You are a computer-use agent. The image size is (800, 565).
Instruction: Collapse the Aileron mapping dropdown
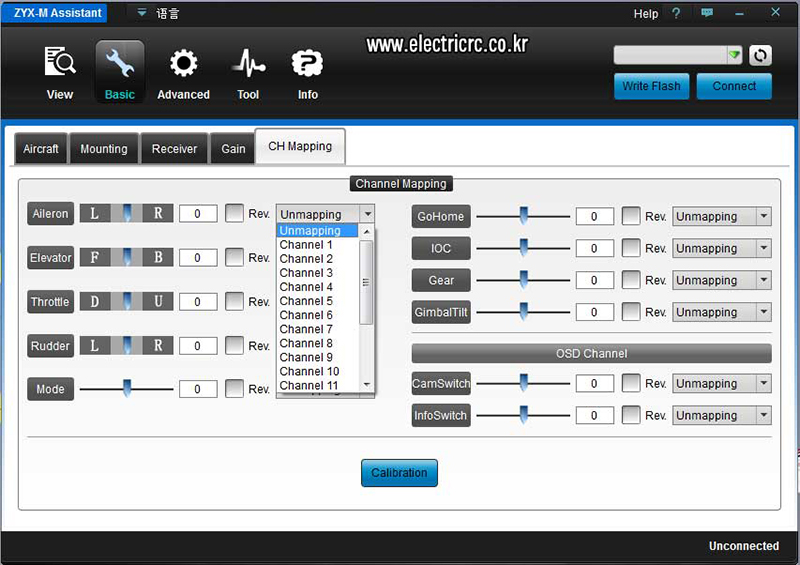coord(367,214)
